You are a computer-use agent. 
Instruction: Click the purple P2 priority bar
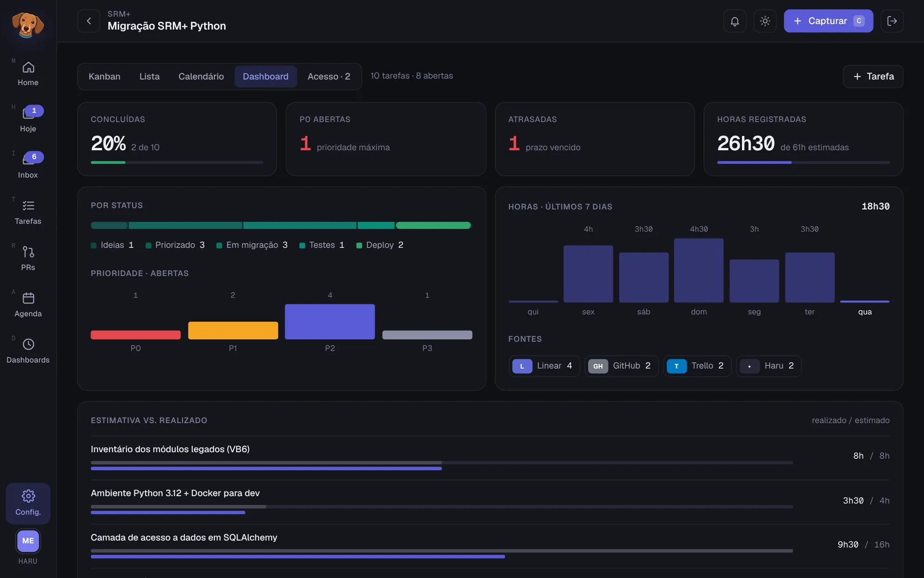point(330,322)
